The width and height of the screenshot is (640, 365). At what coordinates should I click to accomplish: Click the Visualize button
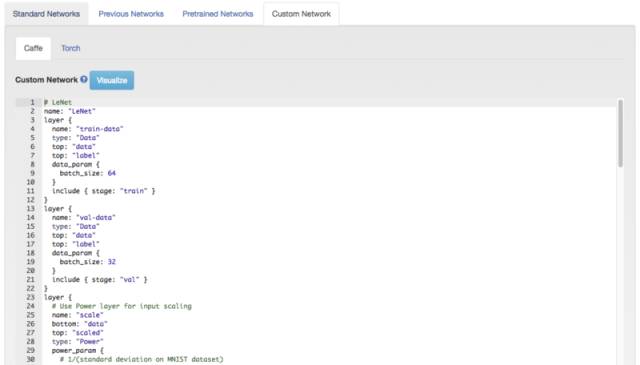(112, 80)
